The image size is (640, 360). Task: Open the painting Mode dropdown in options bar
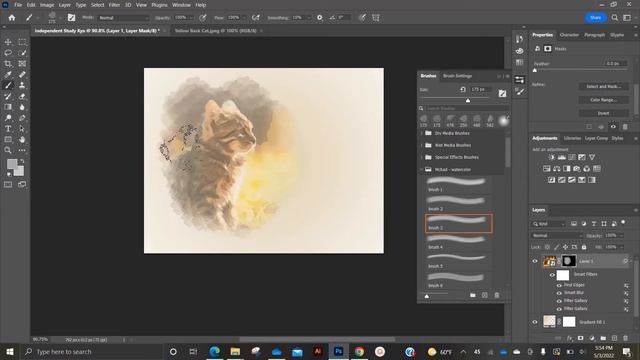124,18
